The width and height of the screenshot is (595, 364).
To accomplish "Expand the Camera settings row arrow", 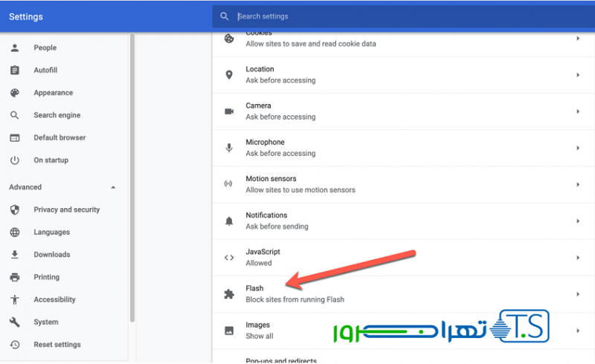I will (x=578, y=111).
